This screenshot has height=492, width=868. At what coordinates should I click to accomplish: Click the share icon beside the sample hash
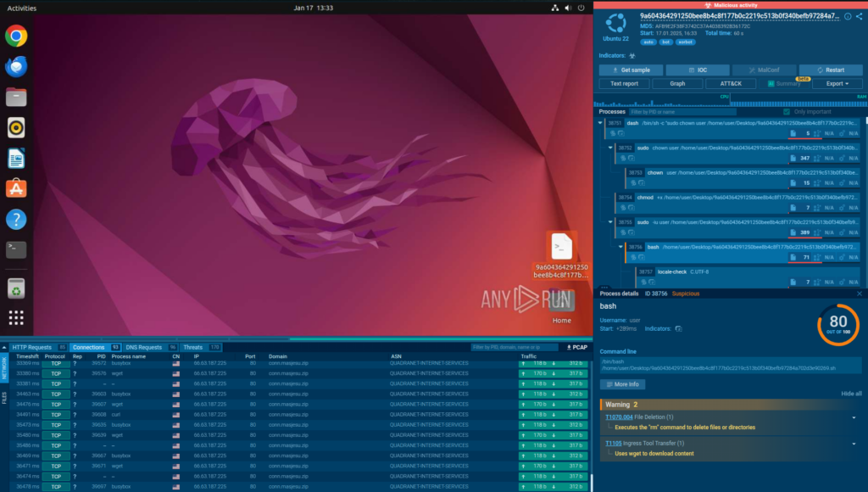pos(859,16)
